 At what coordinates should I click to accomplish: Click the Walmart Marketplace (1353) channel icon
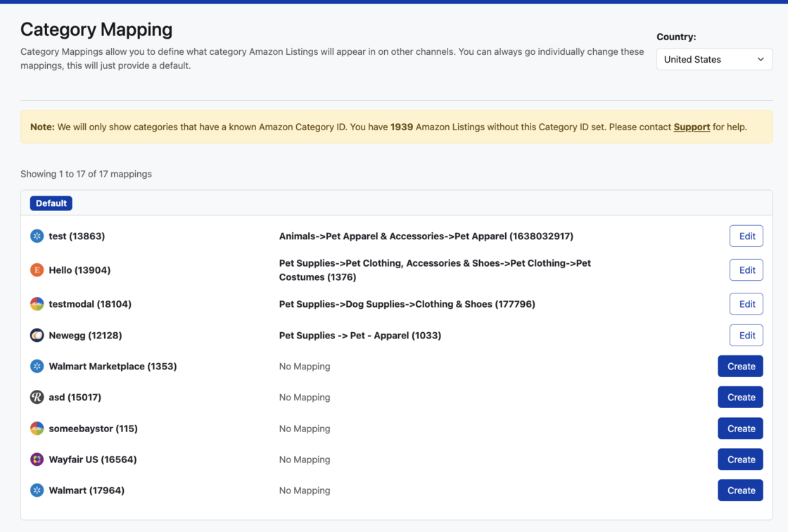tap(37, 366)
